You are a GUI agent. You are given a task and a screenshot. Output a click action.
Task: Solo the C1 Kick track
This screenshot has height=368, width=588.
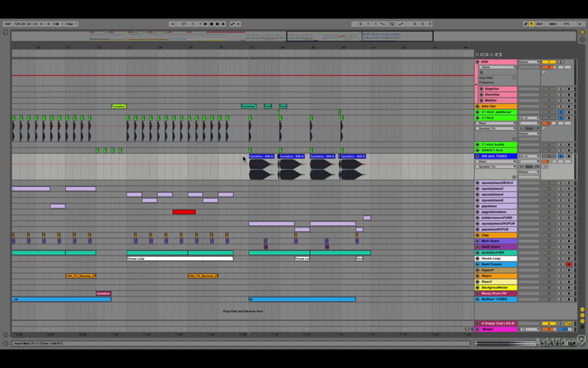561,118
